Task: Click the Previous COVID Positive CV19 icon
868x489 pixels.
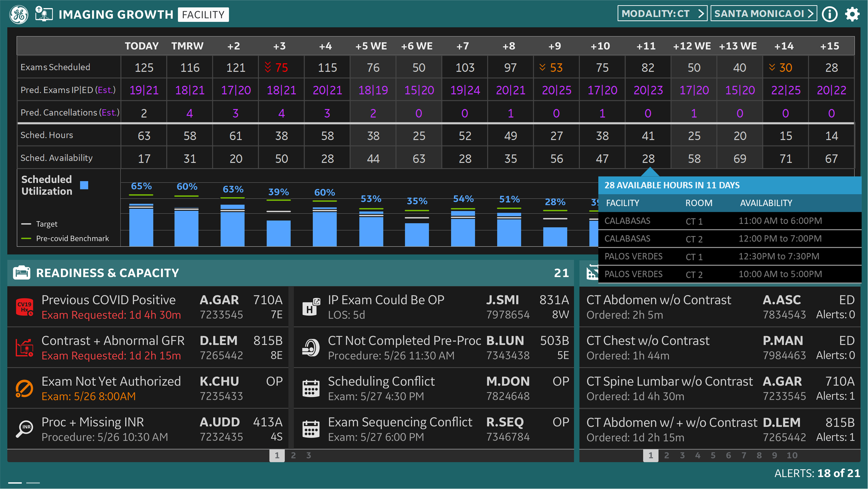Action: (x=24, y=307)
